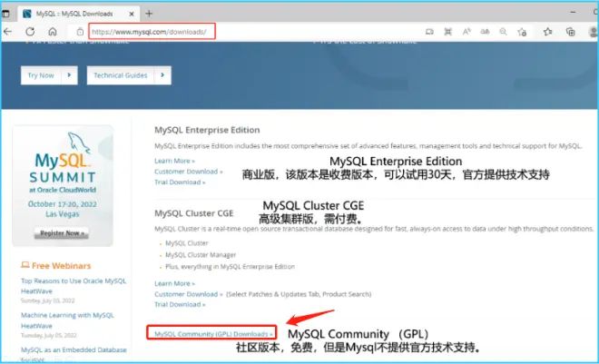Click the send to devices icon
Viewport: 599px width, 364px height.
tap(429, 32)
